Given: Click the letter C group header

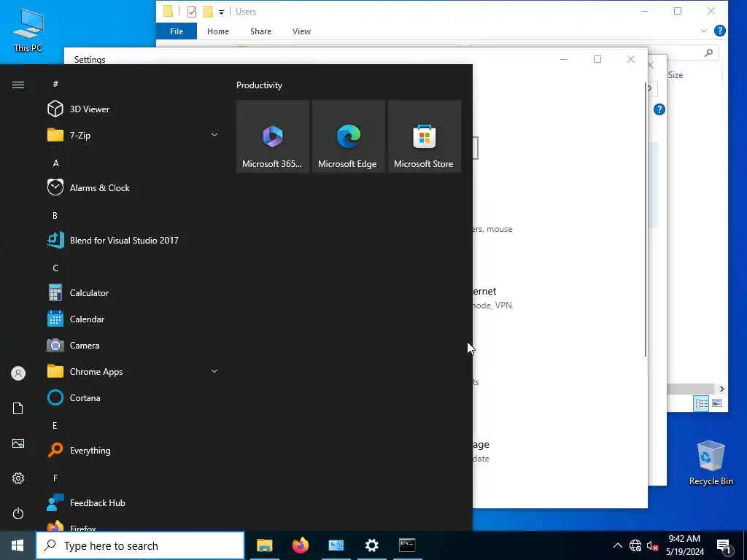Looking at the screenshot, I should 55,268.
